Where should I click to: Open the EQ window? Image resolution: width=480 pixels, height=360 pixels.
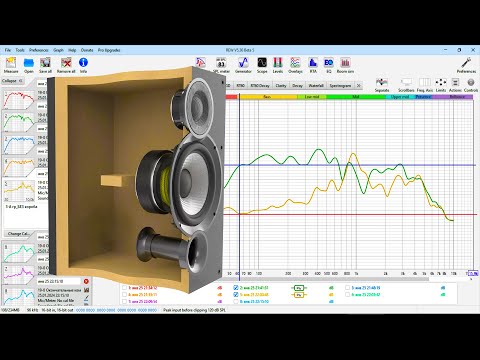pyautogui.click(x=329, y=65)
